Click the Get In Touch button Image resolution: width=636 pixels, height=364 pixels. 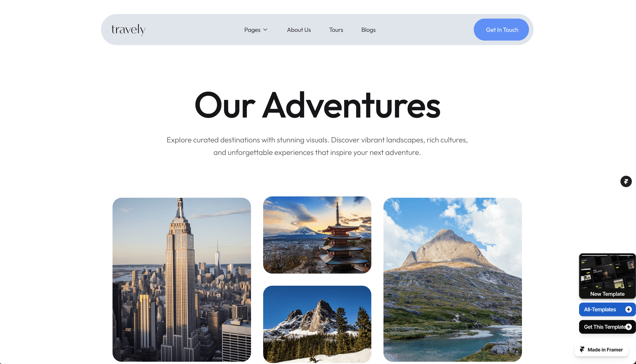501,30
